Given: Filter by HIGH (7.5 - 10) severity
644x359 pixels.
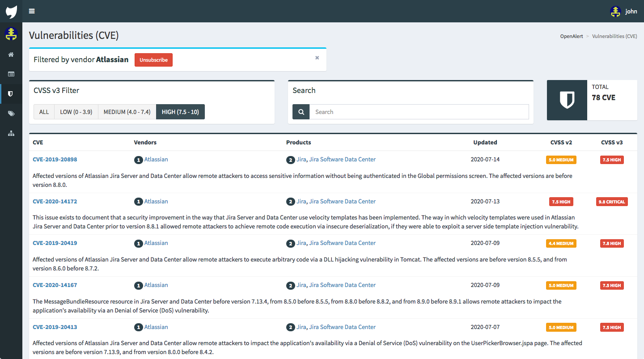Looking at the screenshot, I should pyautogui.click(x=180, y=112).
